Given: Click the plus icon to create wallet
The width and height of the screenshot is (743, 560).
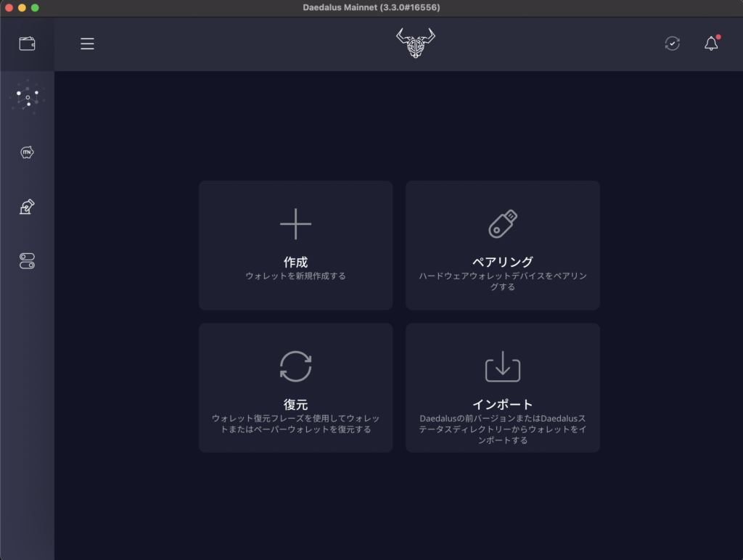Looking at the screenshot, I should (x=295, y=223).
